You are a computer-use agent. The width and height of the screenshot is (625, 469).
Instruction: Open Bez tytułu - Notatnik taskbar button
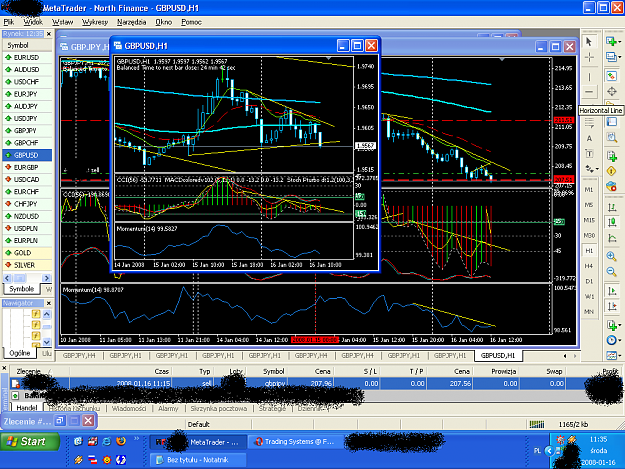tap(198, 459)
